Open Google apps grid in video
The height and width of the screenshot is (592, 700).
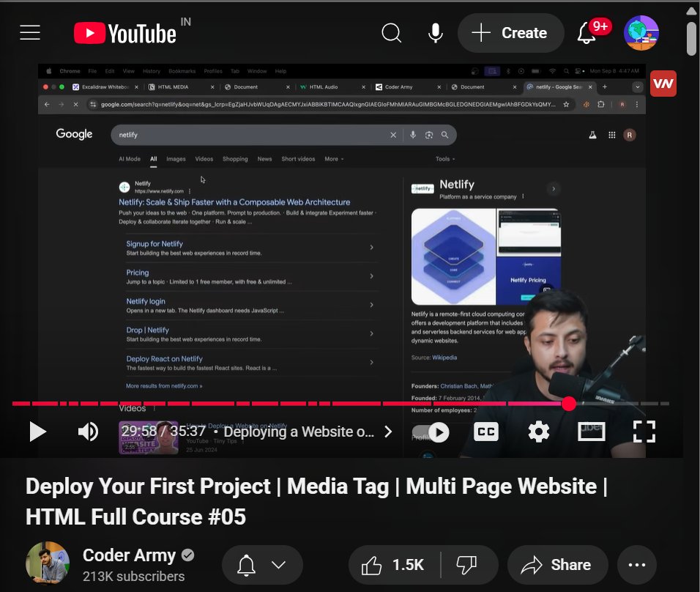click(x=612, y=135)
